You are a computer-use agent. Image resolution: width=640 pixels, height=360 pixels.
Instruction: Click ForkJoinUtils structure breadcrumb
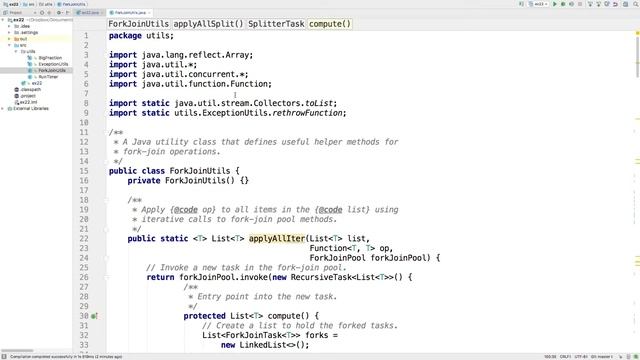(x=138, y=24)
